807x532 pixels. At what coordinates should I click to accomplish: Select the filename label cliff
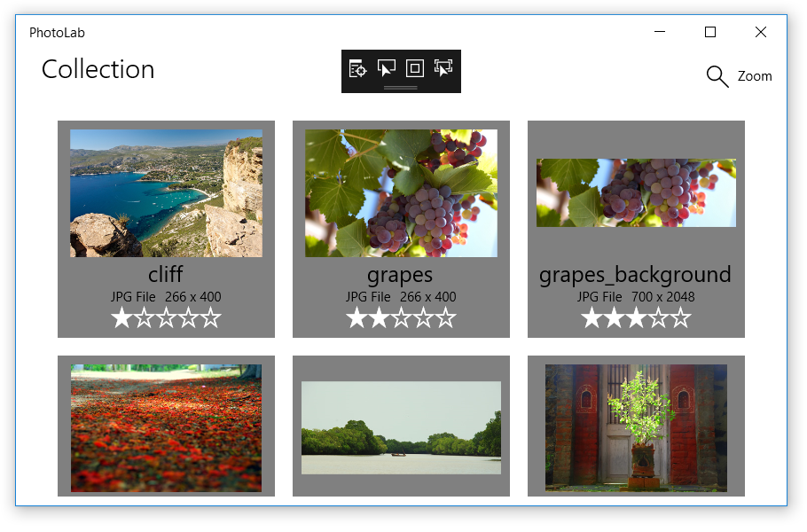166,274
